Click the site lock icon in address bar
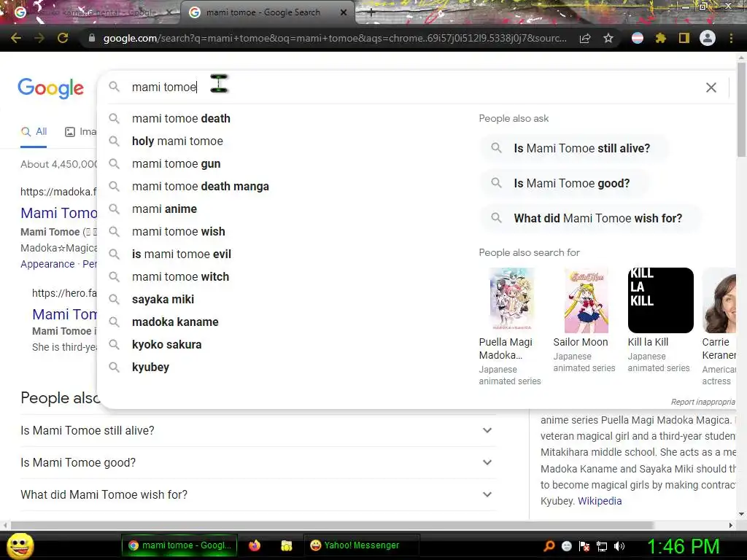 [x=91, y=38]
